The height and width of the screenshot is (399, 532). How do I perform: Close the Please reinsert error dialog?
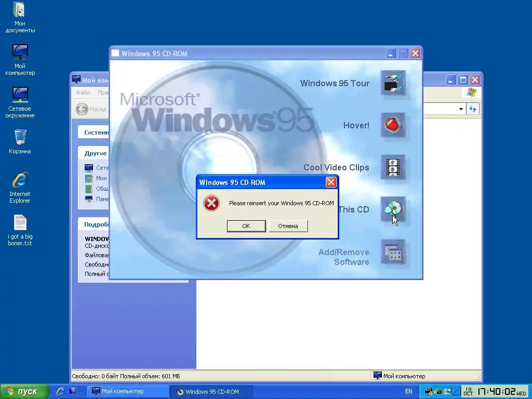click(x=331, y=182)
